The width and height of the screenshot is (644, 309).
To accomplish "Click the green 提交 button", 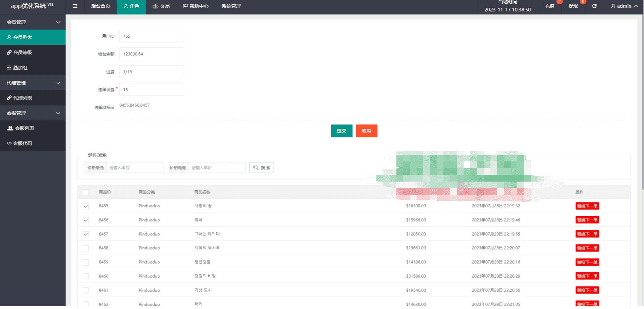I will click(341, 131).
